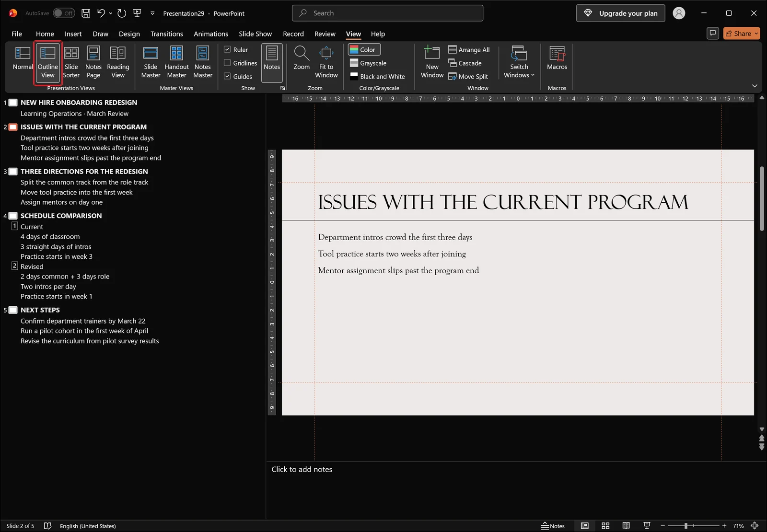Open Share button dropdown arrow
The height and width of the screenshot is (532, 767).
point(756,34)
